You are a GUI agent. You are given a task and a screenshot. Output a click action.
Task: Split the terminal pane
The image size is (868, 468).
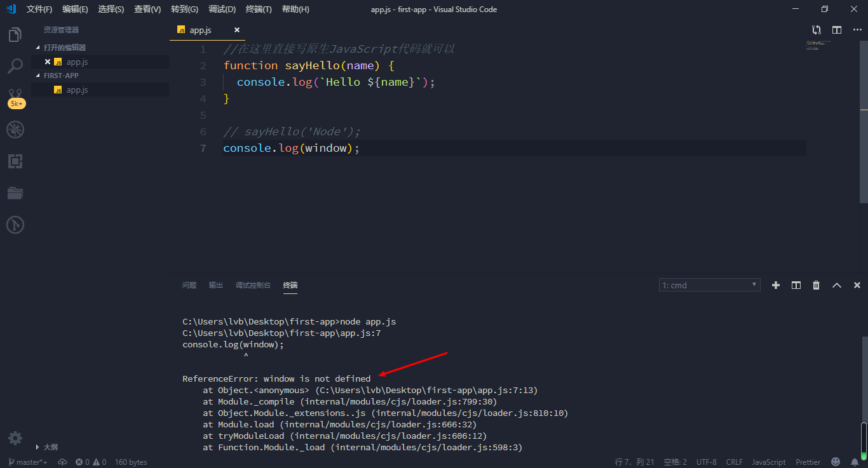click(x=796, y=285)
